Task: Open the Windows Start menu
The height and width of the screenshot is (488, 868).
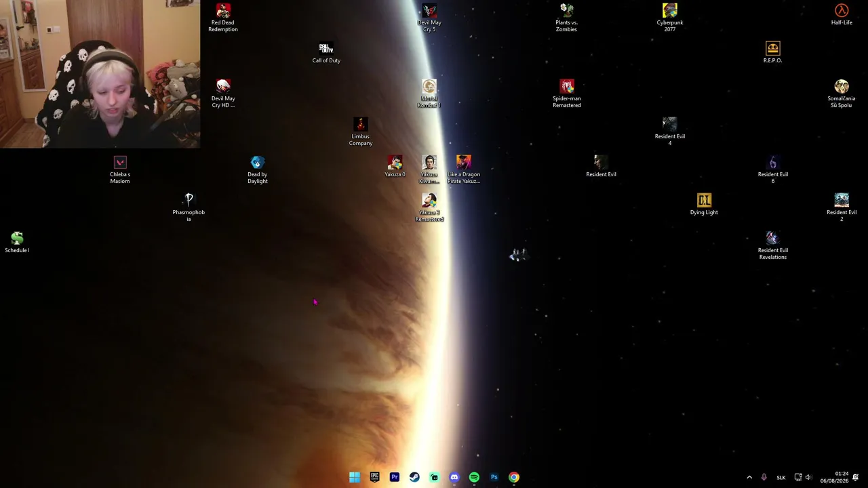Action: pos(355,477)
